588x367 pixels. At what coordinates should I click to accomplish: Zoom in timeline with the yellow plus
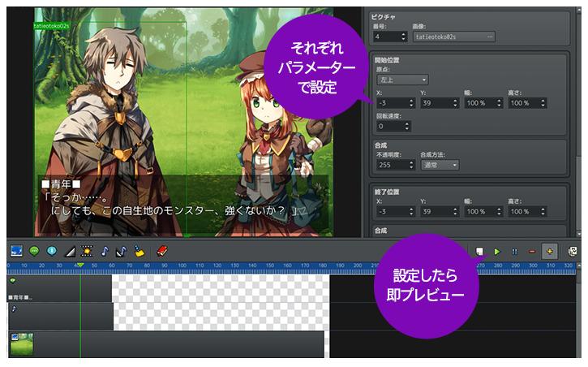point(550,252)
